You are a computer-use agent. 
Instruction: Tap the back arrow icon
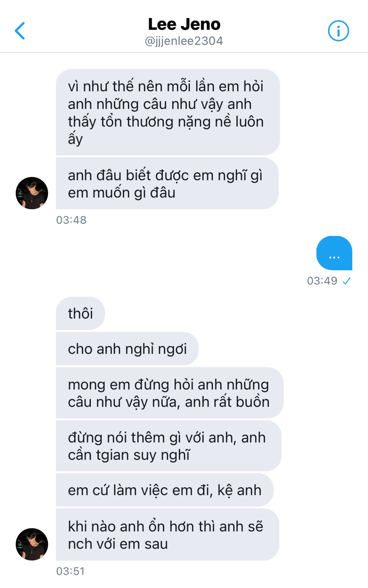coord(20,31)
